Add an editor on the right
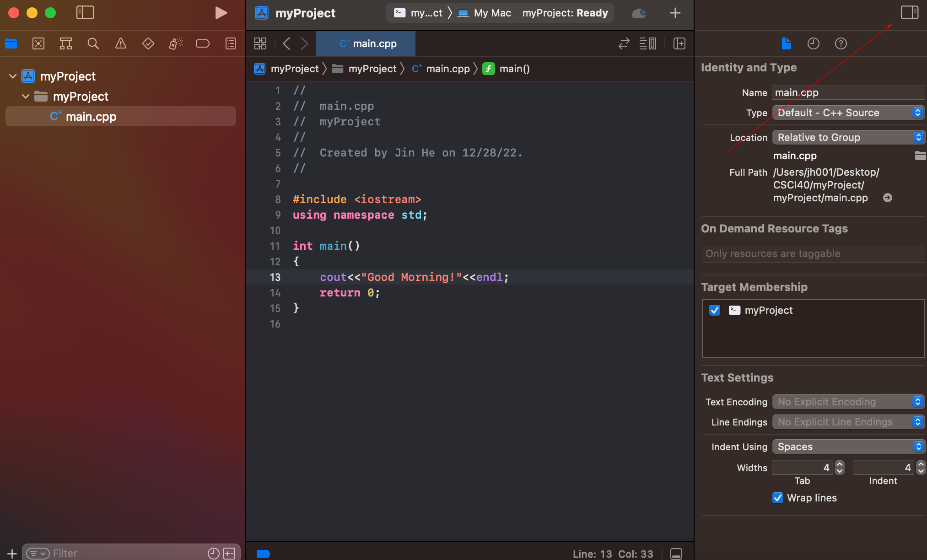This screenshot has width=927, height=560. click(x=679, y=43)
